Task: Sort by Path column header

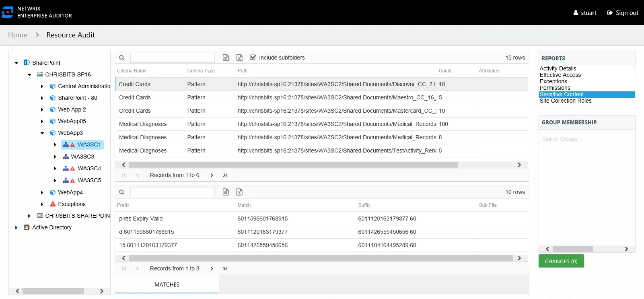Action: click(x=243, y=71)
